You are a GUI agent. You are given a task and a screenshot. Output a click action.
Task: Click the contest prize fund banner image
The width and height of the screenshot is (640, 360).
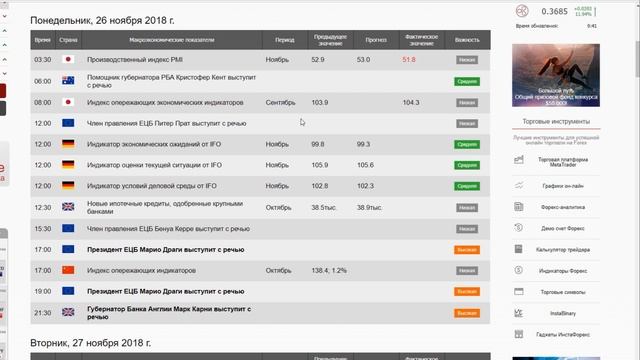click(556, 75)
